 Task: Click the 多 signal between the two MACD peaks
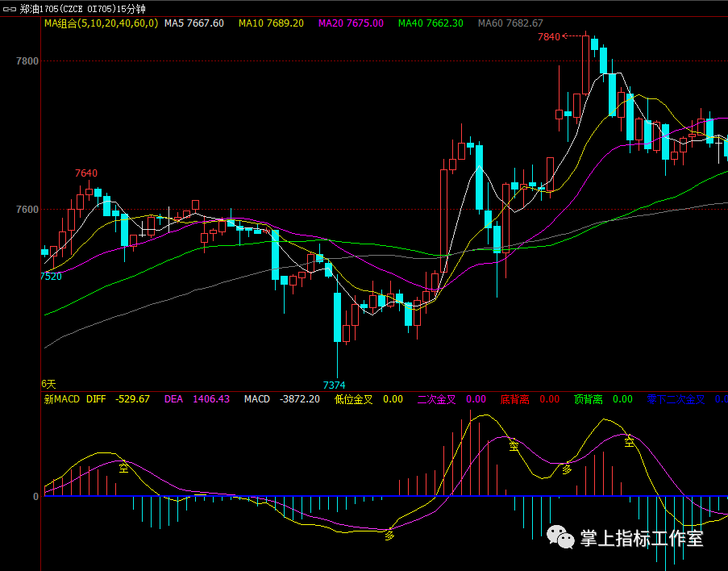(x=567, y=468)
